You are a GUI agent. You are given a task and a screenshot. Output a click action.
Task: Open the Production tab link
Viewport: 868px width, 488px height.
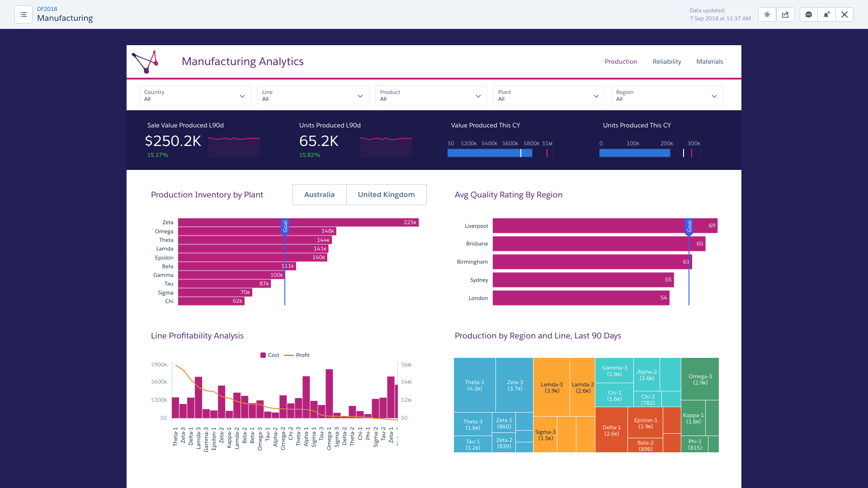click(x=621, y=61)
